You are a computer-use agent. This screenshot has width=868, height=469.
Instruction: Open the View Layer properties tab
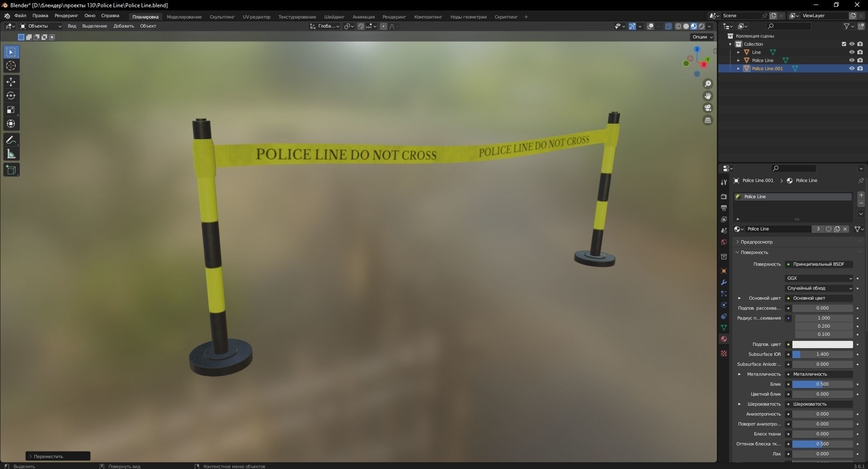724,219
